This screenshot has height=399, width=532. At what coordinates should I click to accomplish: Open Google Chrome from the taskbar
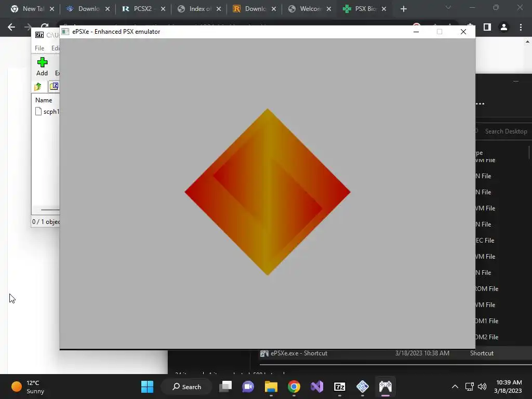(x=294, y=387)
